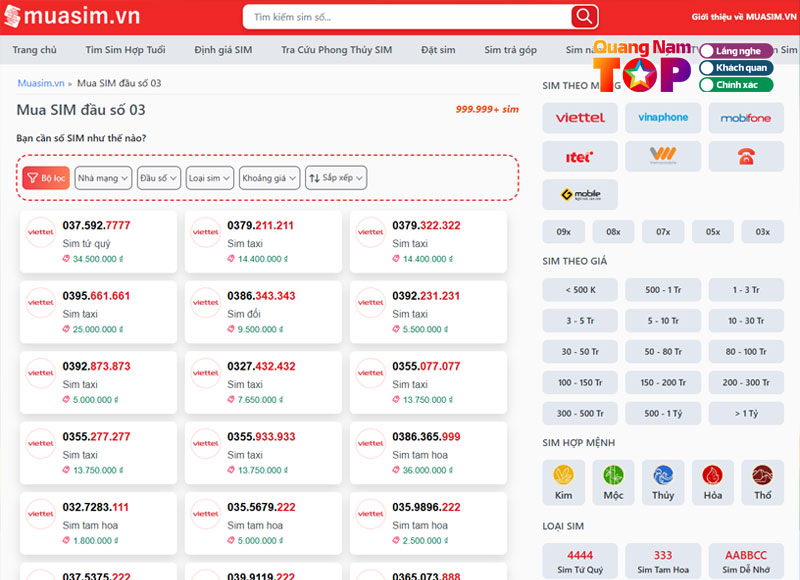This screenshot has height=580, width=800.
Task: Select the Viettel carrier logo in sidebar
Action: [580, 118]
